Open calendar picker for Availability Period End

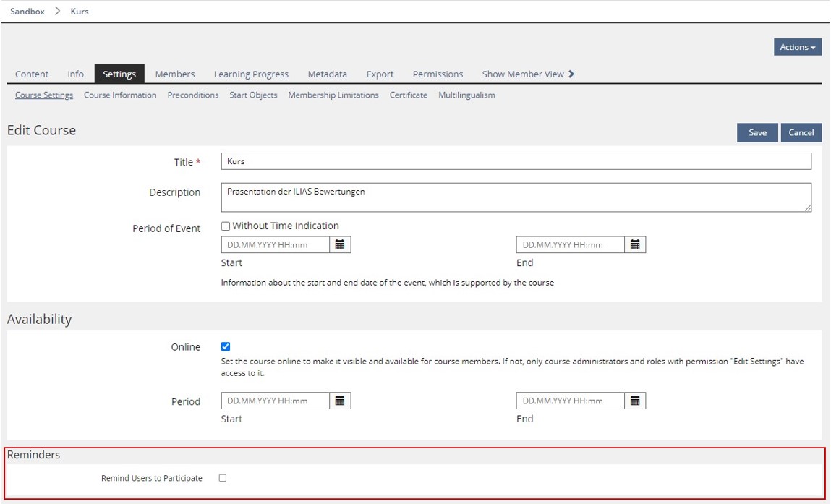(x=635, y=401)
